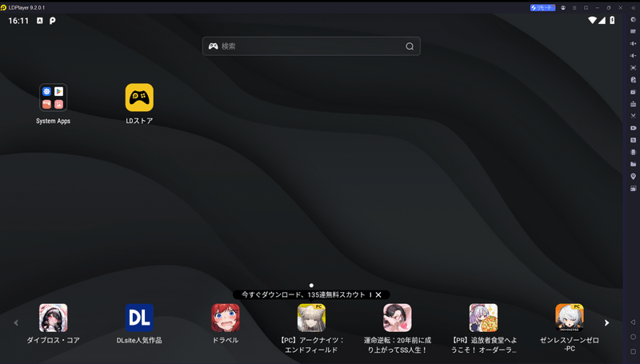Open keyboard mapping from the sidebar

coord(633,31)
